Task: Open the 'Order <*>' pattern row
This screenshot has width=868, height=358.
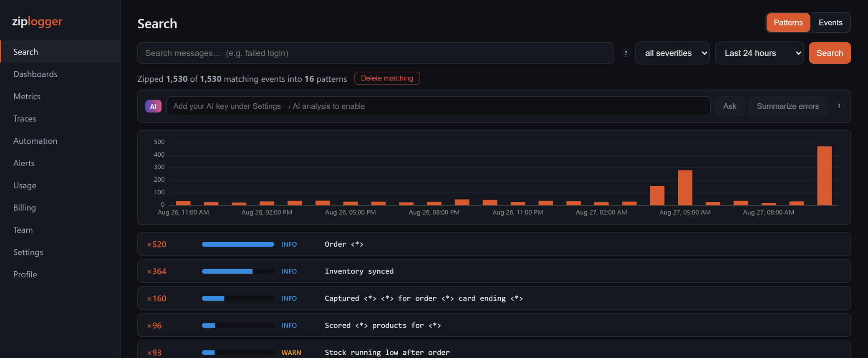Action: [x=494, y=244]
